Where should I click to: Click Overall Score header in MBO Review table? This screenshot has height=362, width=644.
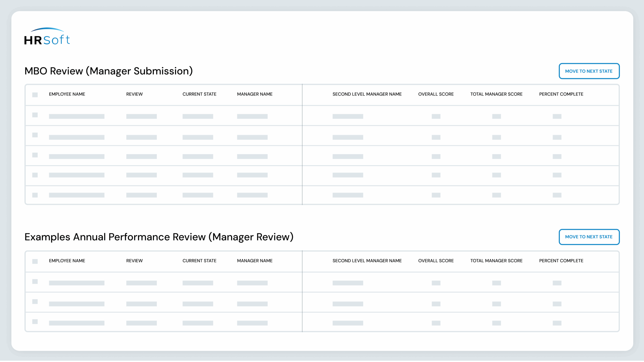pyautogui.click(x=436, y=94)
